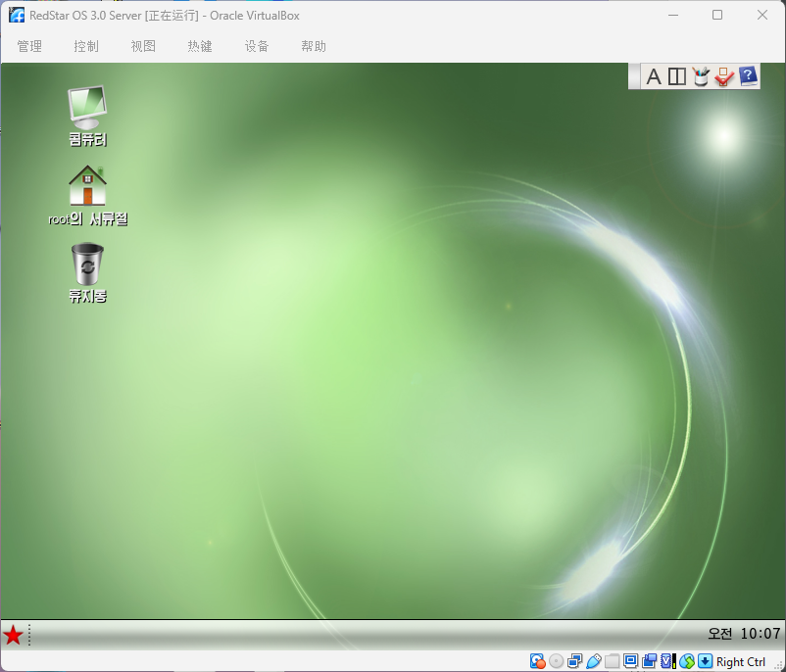Open the 设备 menu
786x672 pixels.
click(257, 46)
